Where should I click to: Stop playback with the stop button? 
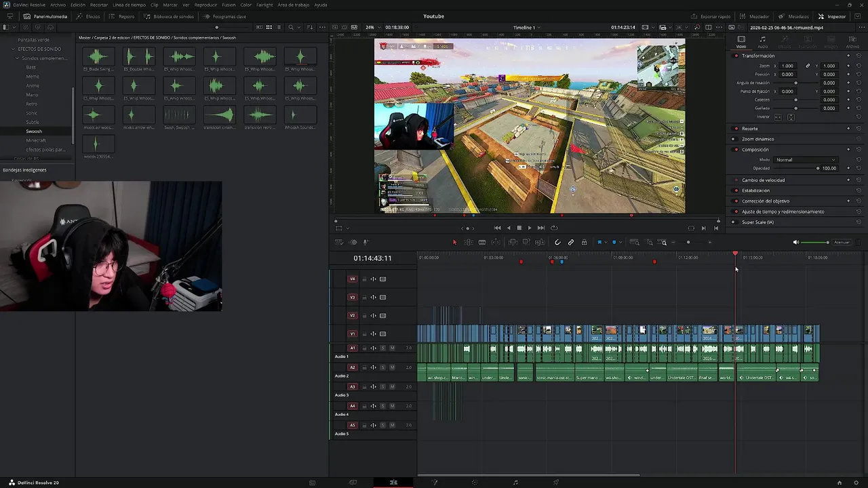(519, 228)
